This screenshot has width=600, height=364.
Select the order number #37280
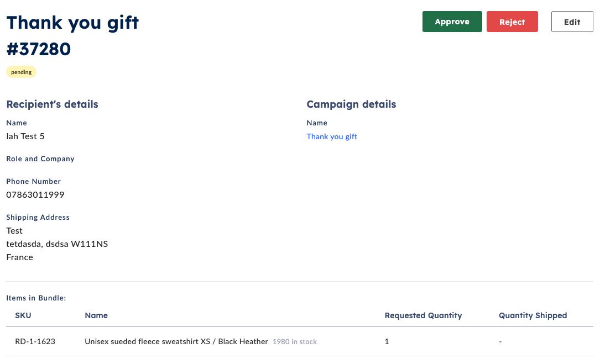39,49
